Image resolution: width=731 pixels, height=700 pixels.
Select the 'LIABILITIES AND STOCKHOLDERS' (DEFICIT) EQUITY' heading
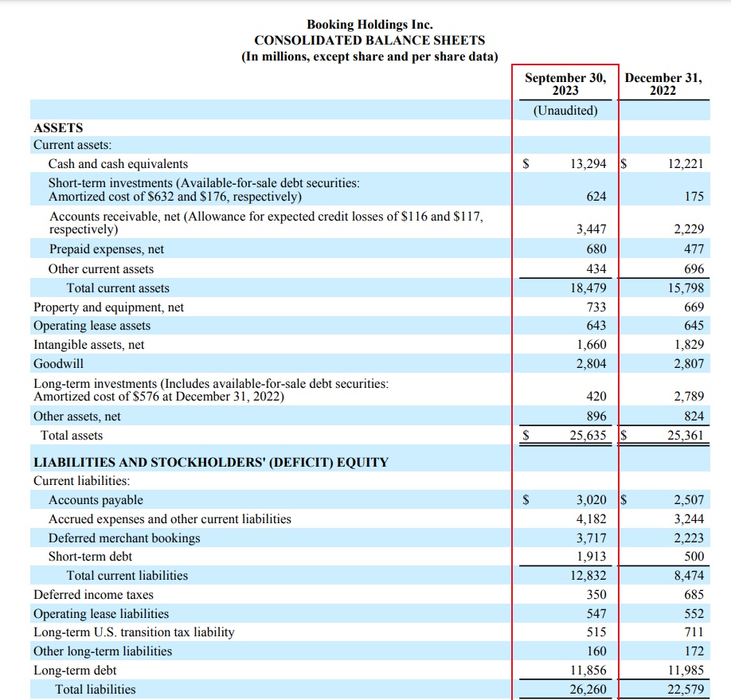(x=211, y=462)
